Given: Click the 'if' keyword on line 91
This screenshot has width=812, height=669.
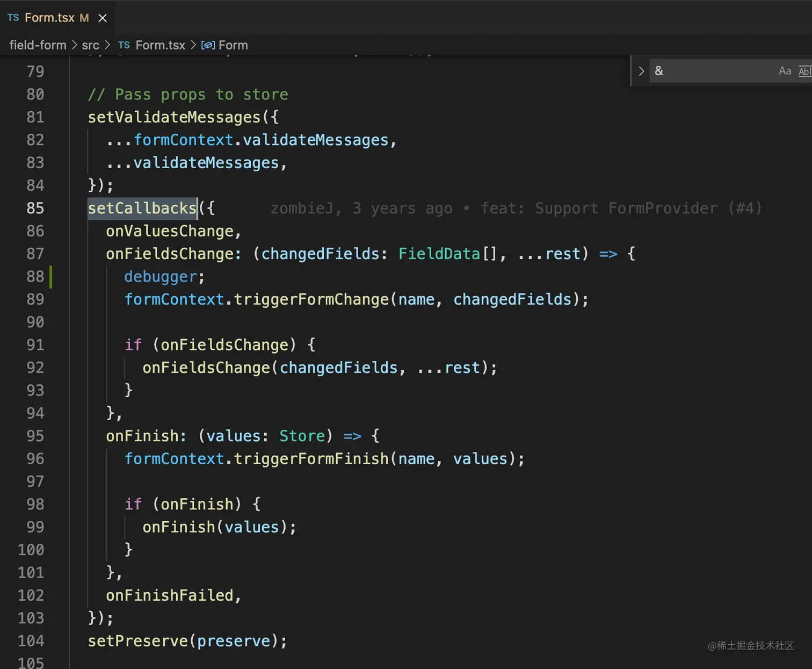Looking at the screenshot, I should 133,345.
